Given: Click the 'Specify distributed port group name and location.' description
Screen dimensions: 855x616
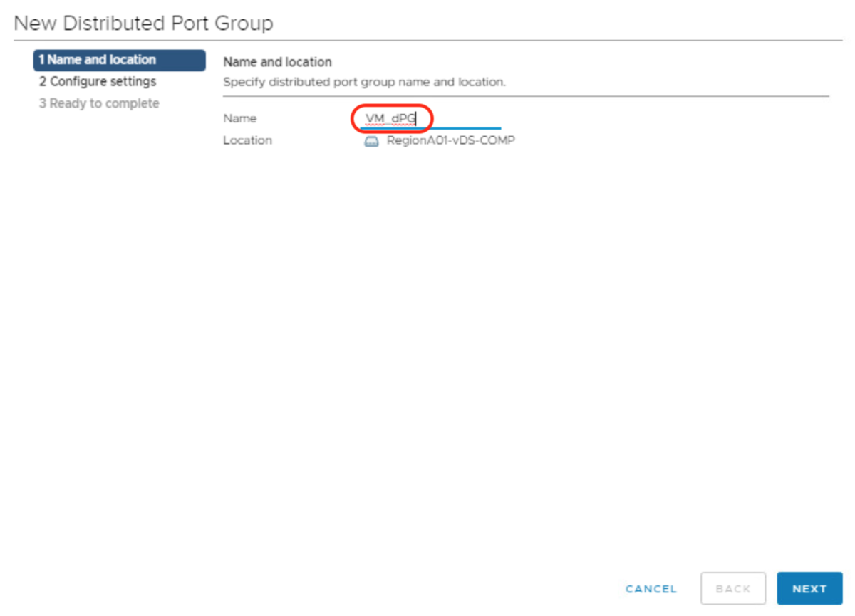Looking at the screenshot, I should [364, 82].
